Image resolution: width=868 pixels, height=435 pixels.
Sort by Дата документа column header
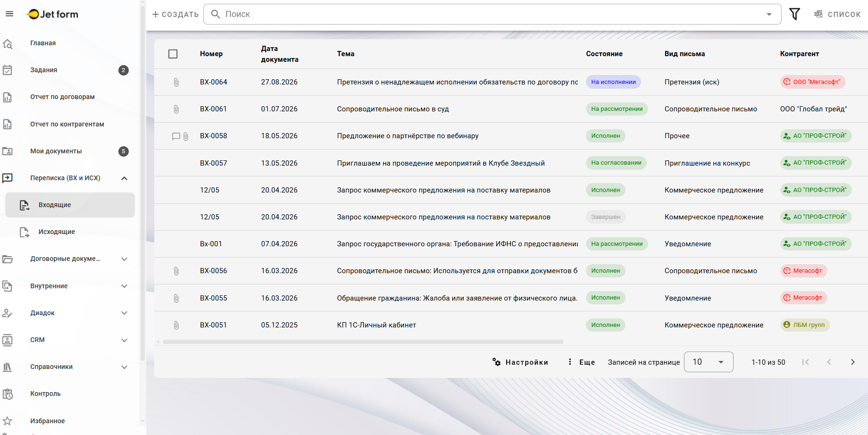click(x=280, y=54)
